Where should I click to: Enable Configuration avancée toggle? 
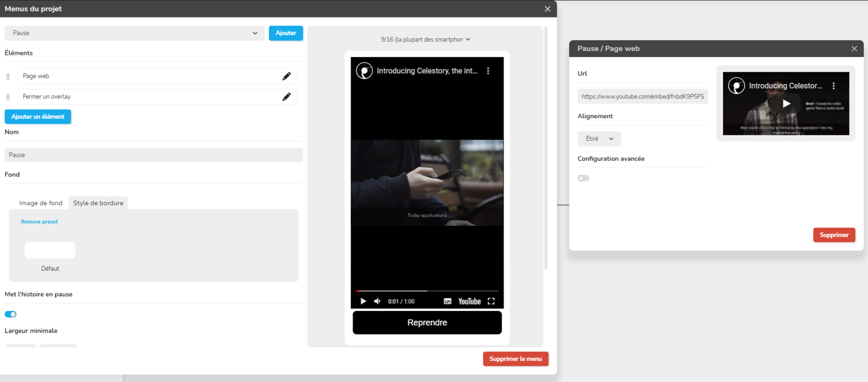click(x=583, y=178)
